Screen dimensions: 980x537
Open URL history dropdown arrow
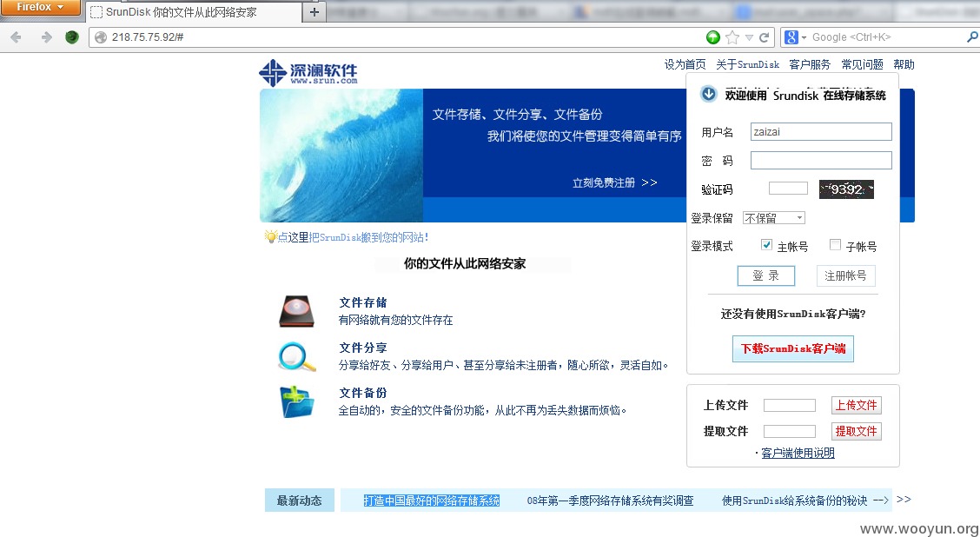749,37
